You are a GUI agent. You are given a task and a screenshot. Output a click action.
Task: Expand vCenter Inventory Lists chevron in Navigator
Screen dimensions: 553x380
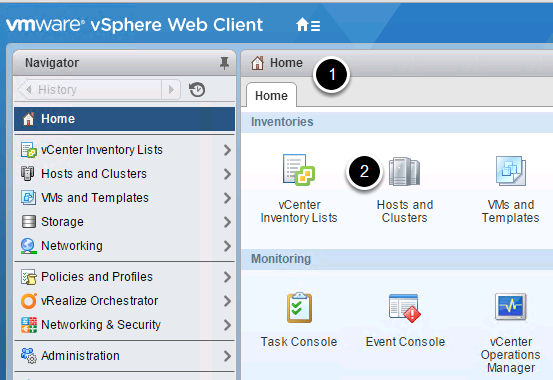227,150
